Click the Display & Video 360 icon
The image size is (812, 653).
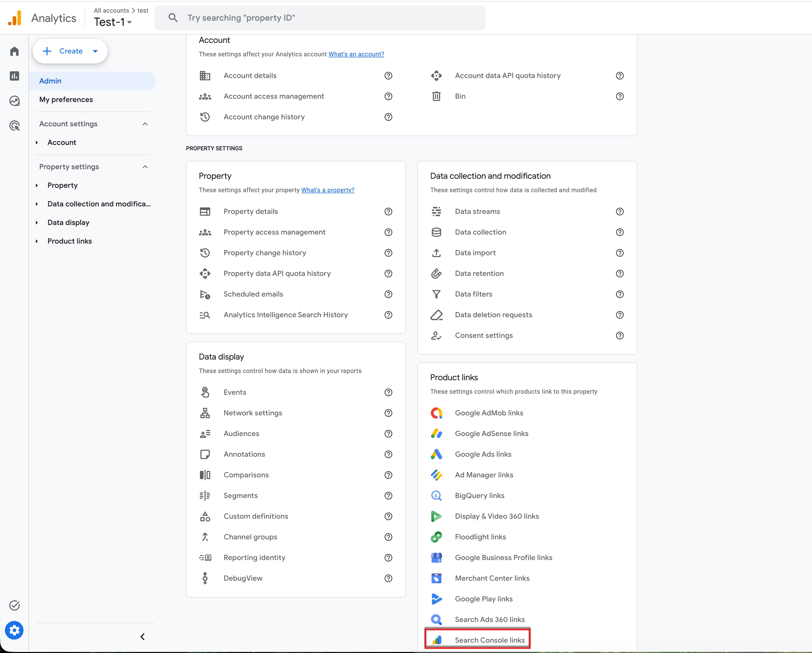pyautogui.click(x=436, y=516)
